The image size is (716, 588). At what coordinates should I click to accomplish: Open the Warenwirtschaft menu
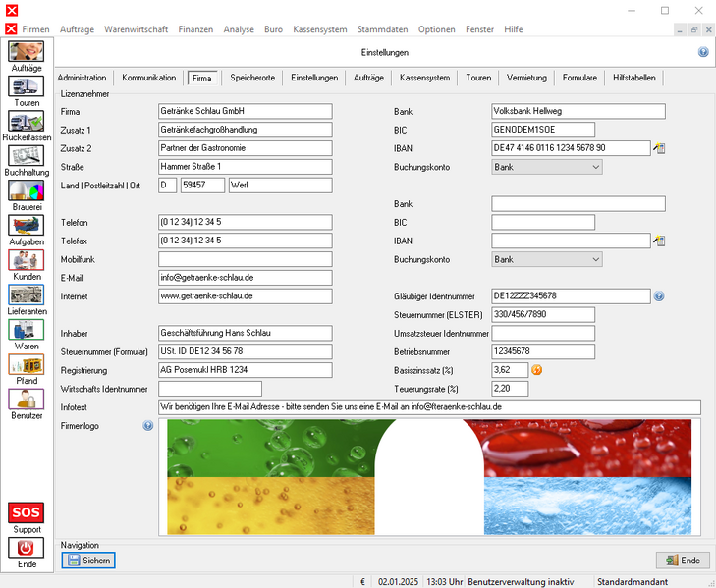point(137,29)
